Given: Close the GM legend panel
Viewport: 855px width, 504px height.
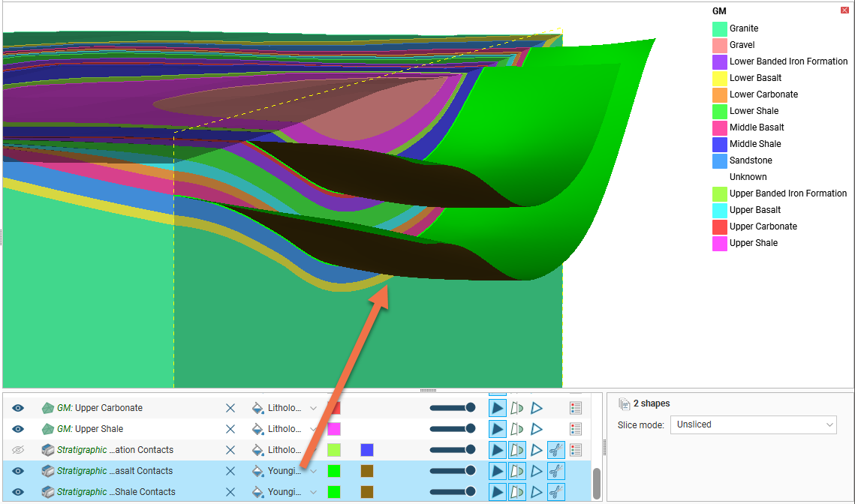Looking at the screenshot, I should click(844, 10).
